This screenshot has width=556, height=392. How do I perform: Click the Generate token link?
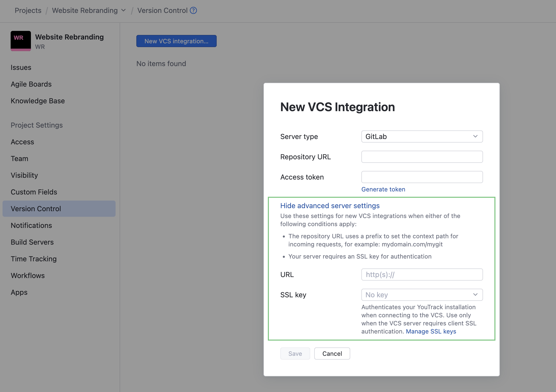(383, 189)
